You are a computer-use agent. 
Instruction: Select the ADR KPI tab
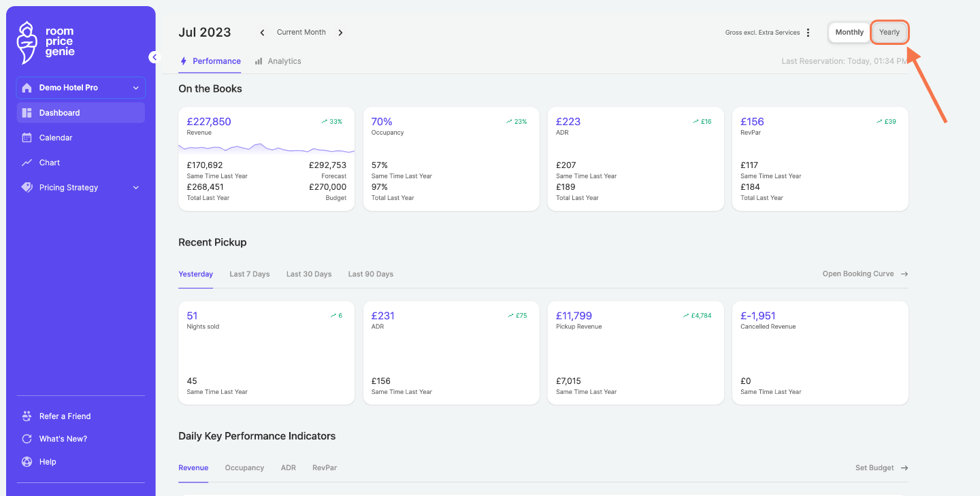pos(289,468)
